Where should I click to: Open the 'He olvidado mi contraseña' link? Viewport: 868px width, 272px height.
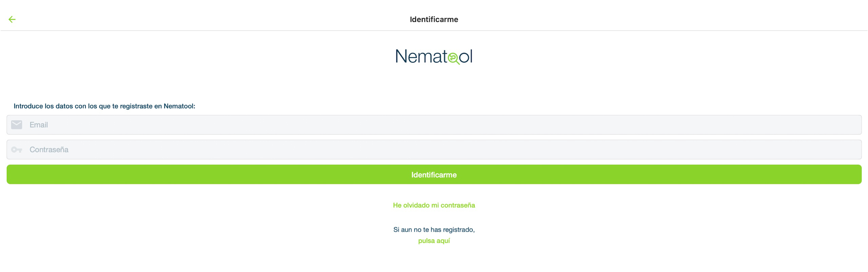(434, 205)
